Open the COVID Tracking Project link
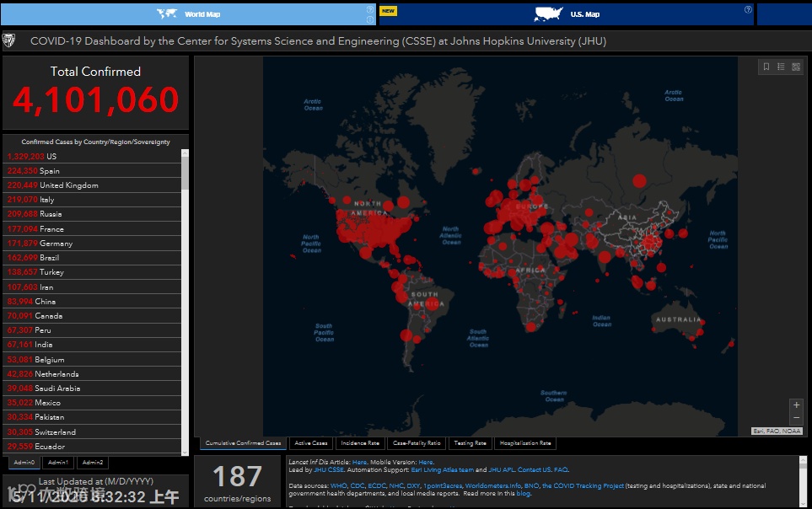Image resolution: width=812 pixels, height=509 pixels. coord(583,485)
